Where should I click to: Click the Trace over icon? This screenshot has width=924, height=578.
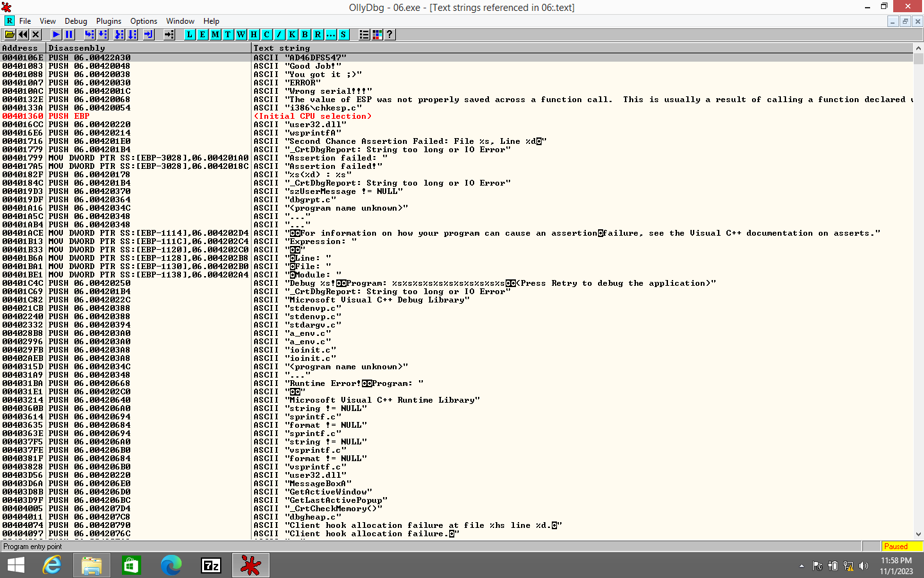[132, 35]
